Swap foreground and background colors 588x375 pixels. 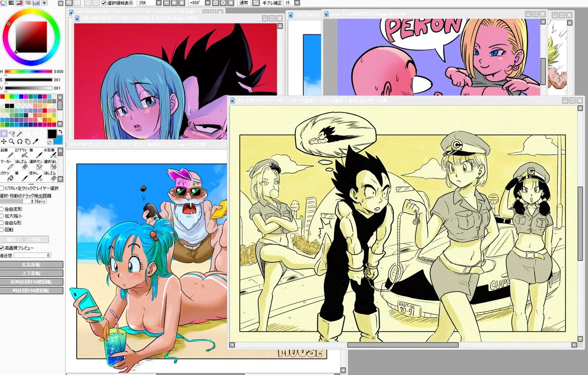[61, 131]
